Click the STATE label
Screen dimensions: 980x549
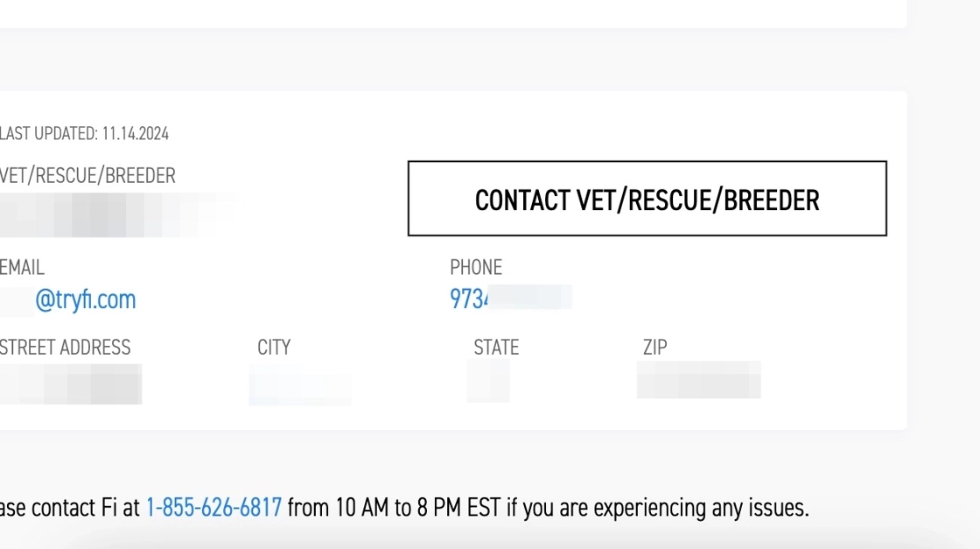coord(496,348)
